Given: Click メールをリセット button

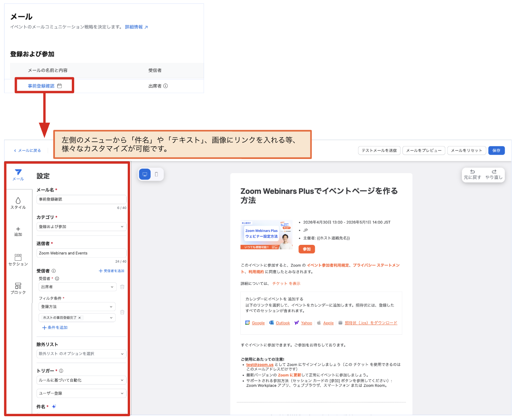Looking at the screenshot, I should point(467,151).
